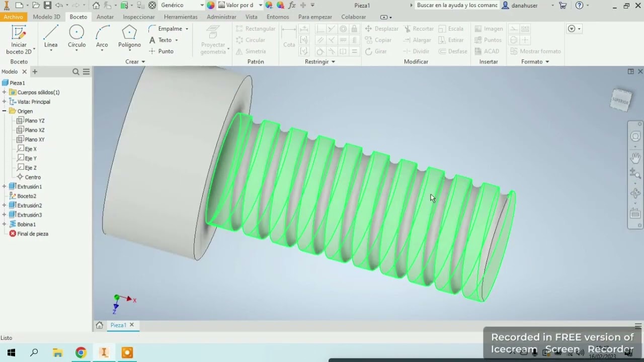Expand the Formato panel dropdown
Screen dimensions: 644x362
click(x=535, y=62)
